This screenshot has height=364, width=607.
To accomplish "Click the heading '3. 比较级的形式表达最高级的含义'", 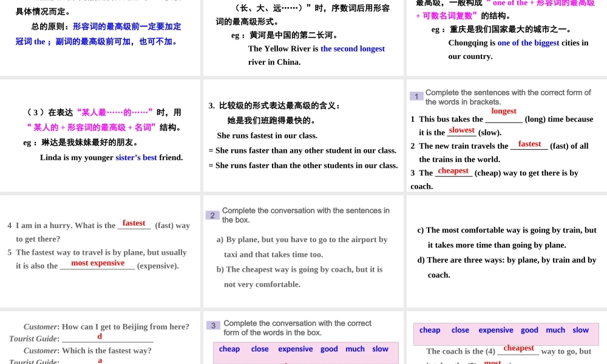I will (x=274, y=106).
